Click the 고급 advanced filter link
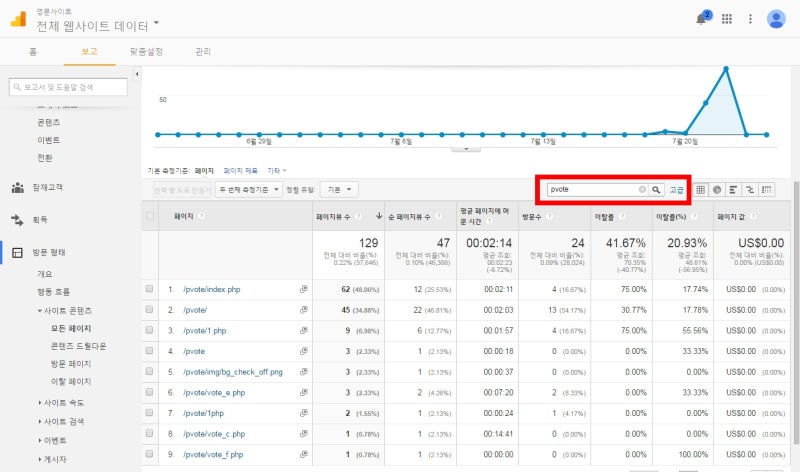The image size is (800, 472). pyautogui.click(x=677, y=189)
